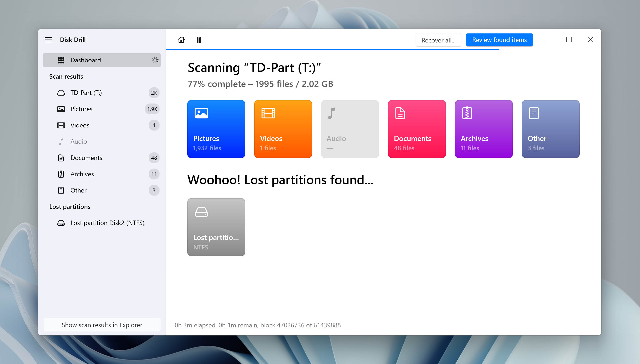Image resolution: width=640 pixels, height=364 pixels.
Task: Click the zipper icon on Archives card
Action: pos(467,113)
